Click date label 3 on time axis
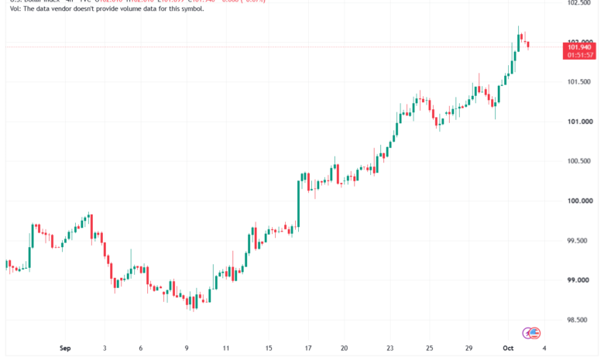The height and width of the screenshot is (364, 604). tap(105, 349)
